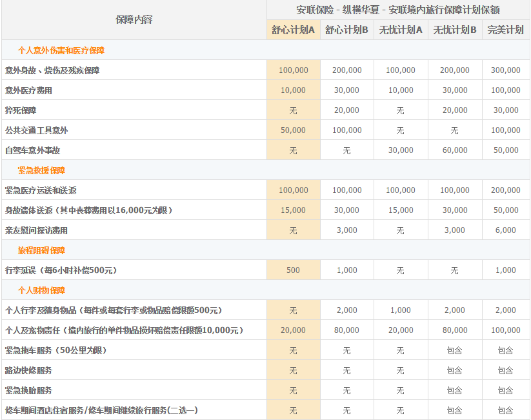The image size is (531, 420).
Task: Click 舒心计划A's 无 in 路边快修服务 row
Action: pyautogui.click(x=294, y=370)
